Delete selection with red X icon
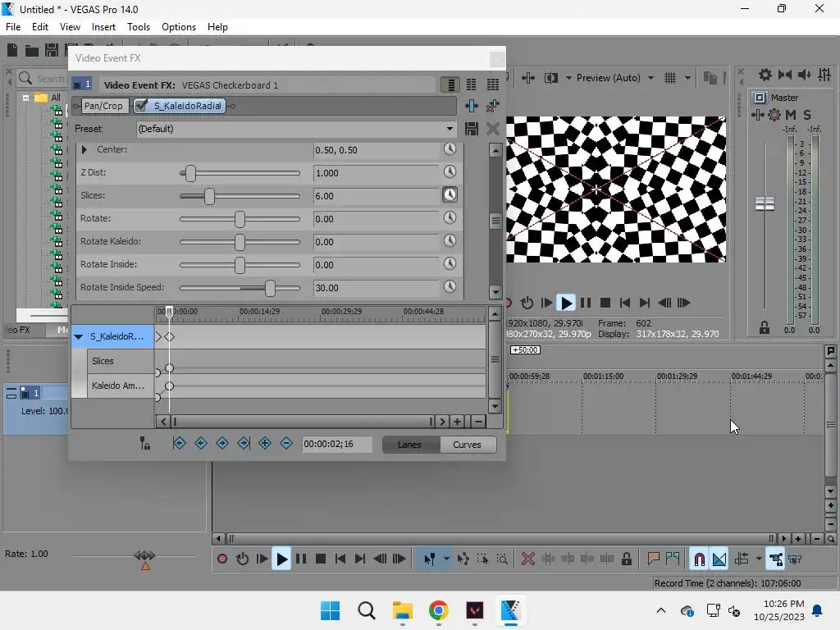Viewport: 840px width, 630px height. (528, 559)
